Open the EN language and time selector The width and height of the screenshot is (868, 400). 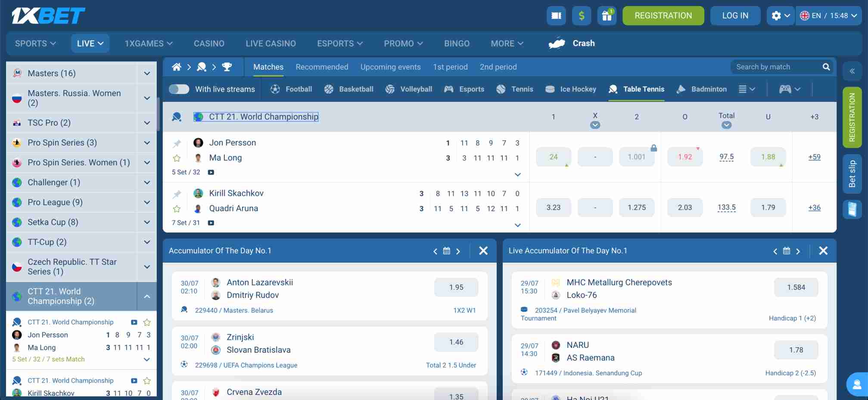pos(829,16)
